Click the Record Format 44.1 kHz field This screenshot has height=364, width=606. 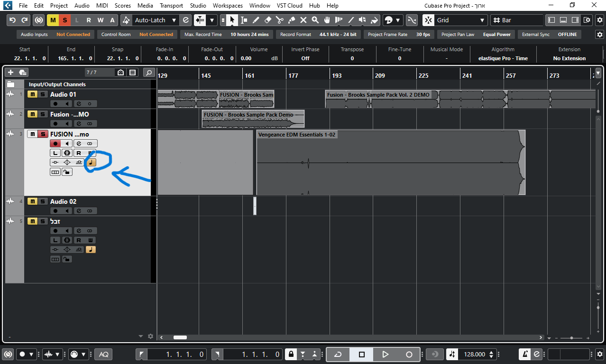pyautogui.click(x=318, y=35)
